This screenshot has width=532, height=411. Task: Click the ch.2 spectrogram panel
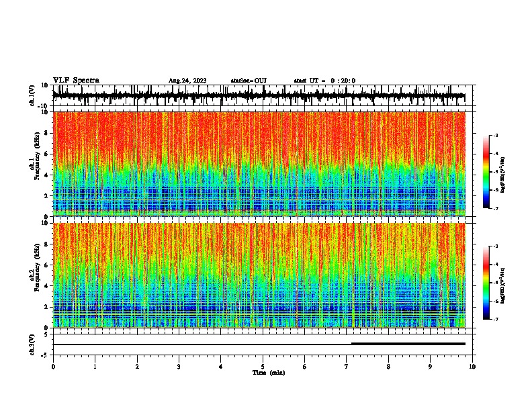259,275
